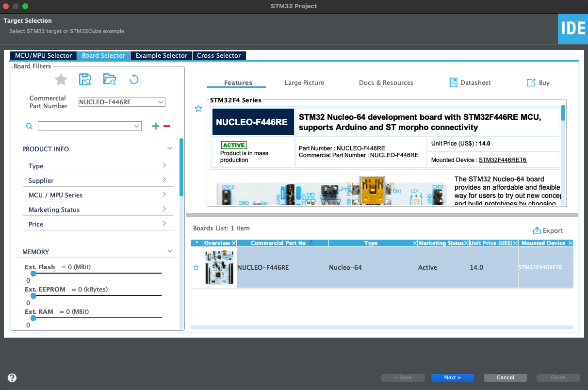Open the Large Picture tab
588x390 pixels.
pos(304,82)
